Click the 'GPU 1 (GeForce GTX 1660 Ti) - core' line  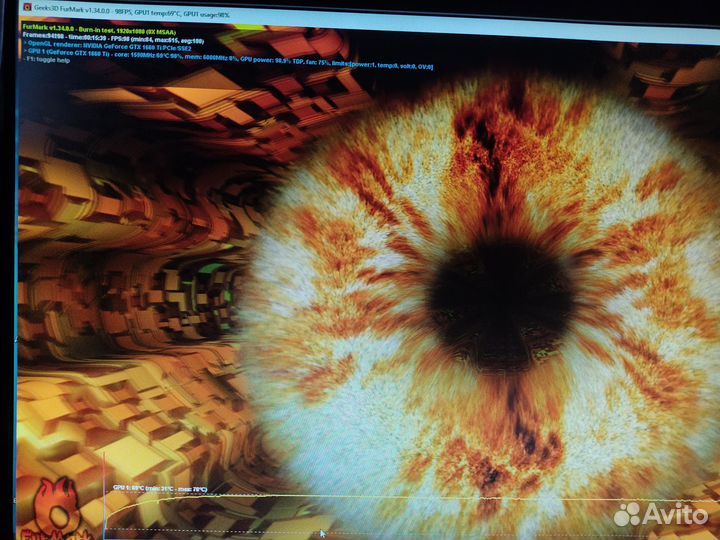point(228,59)
